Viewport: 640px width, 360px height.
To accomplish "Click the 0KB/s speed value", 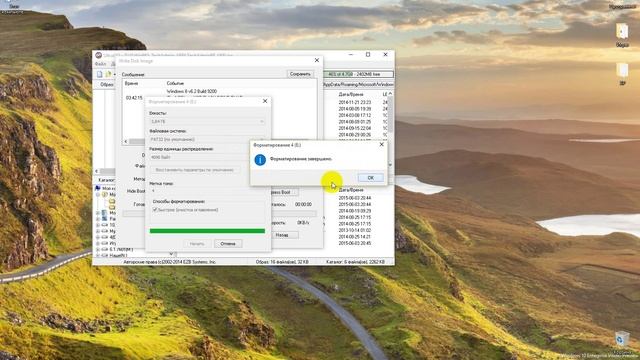I will click(x=303, y=223).
